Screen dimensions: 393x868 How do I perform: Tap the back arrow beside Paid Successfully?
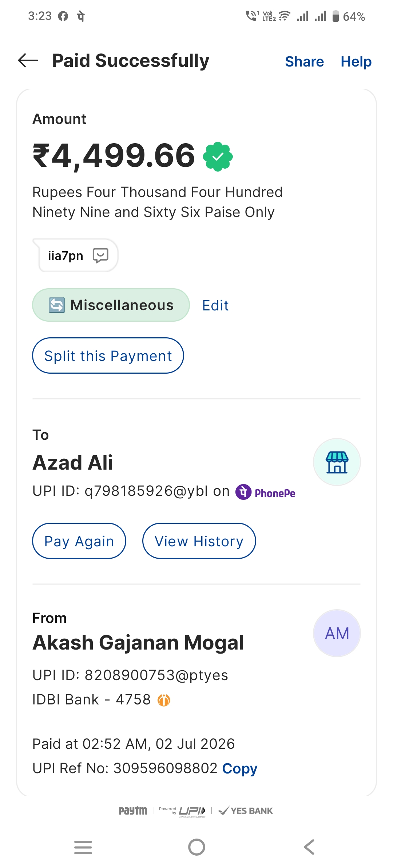28,60
